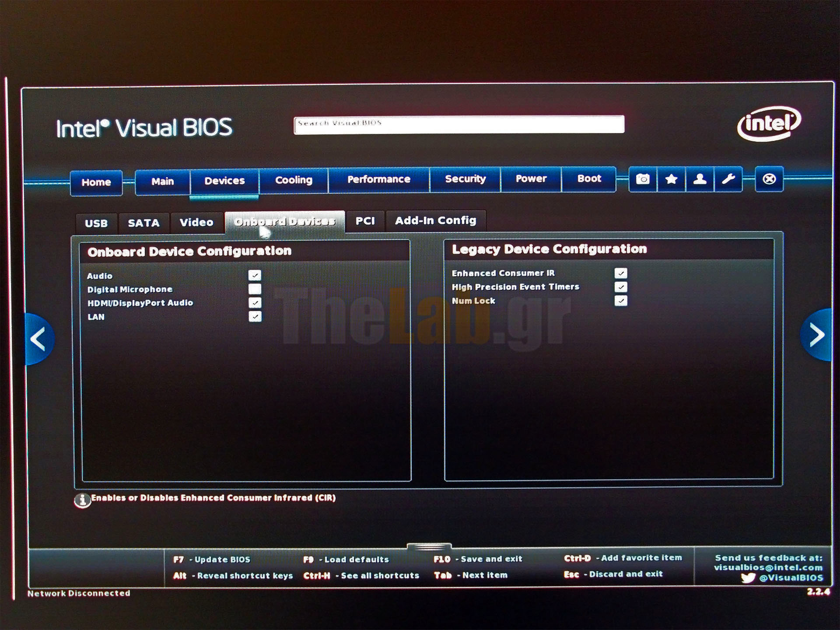This screenshot has width=840, height=630.
Task: Open the Boot menu tab
Action: click(589, 179)
